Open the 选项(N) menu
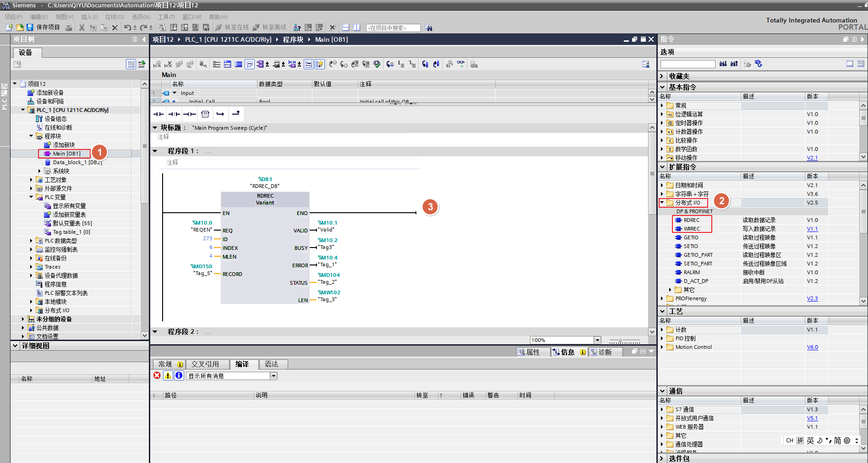The image size is (868, 463). click(141, 17)
